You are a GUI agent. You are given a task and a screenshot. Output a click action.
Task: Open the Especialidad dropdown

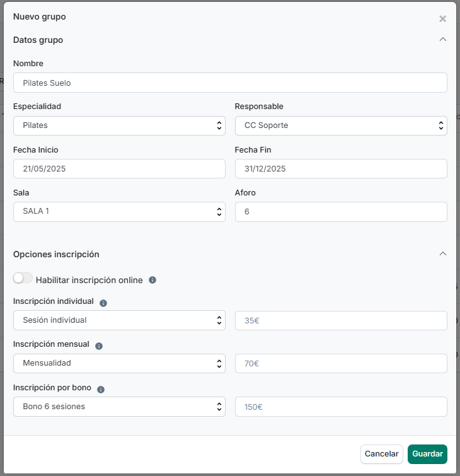pos(119,125)
